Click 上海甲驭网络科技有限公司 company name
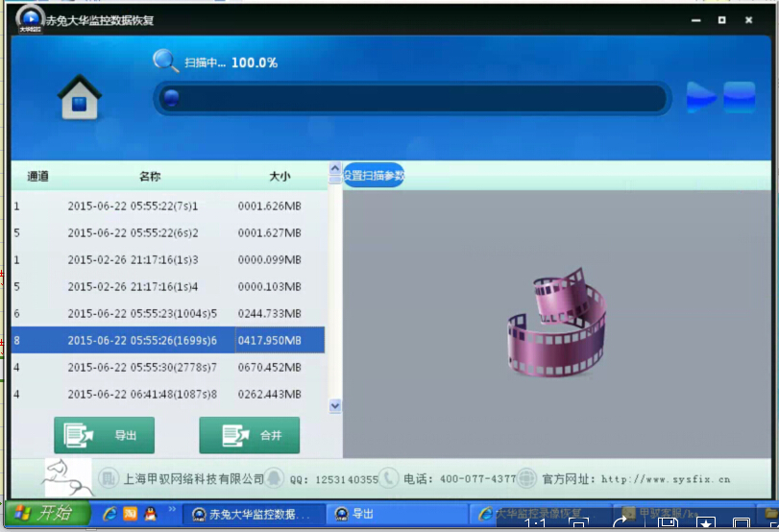Viewport: 779px width, 532px height. [x=193, y=479]
